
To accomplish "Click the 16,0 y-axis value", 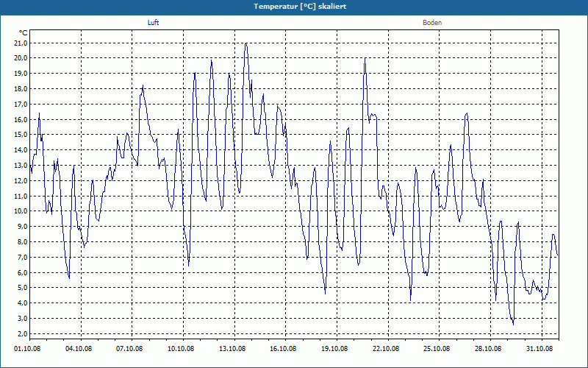I will click(21, 119).
